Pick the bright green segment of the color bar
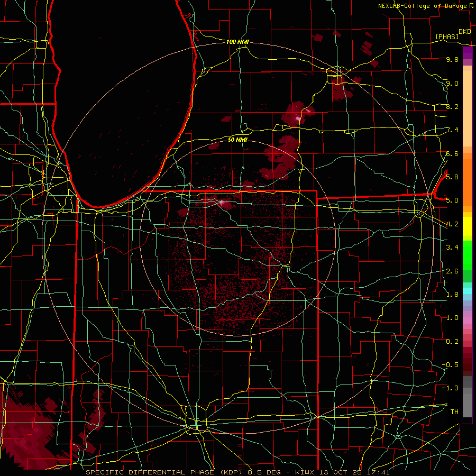This screenshot has height=476, width=476. tap(467, 255)
